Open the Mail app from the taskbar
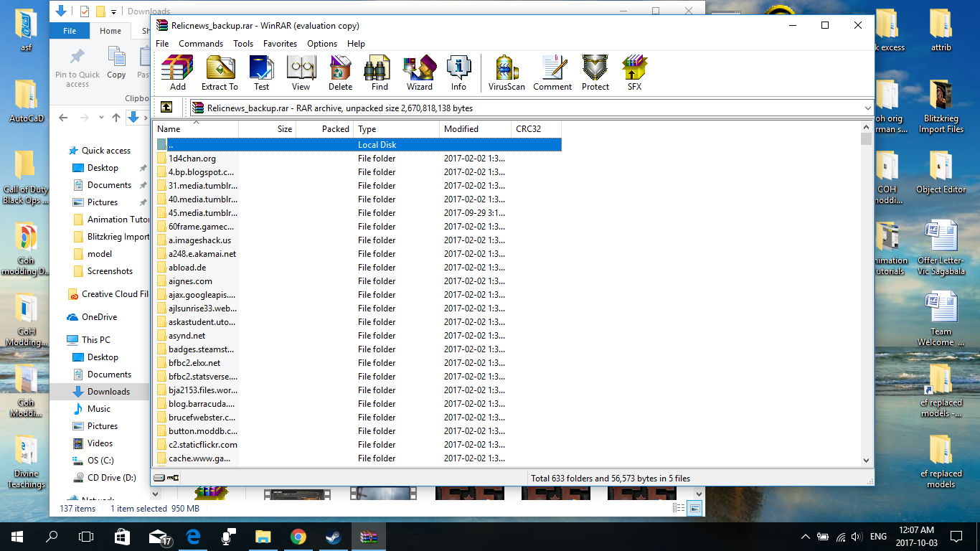The height and width of the screenshot is (551, 980). tap(158, 537)
